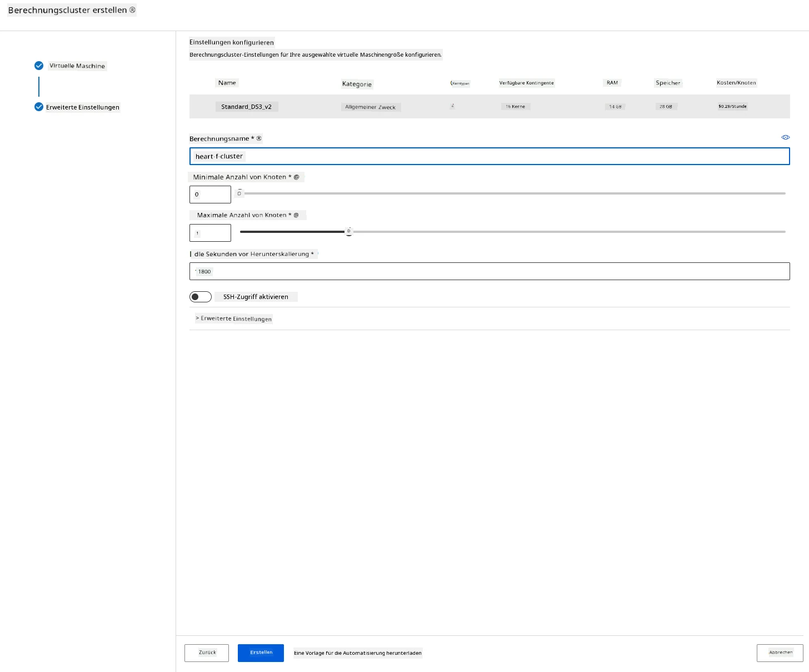The width and height of the screenshot is (809, 672).
Task: Click the 16 Kerne quota cell
Action: coord(515,107)
